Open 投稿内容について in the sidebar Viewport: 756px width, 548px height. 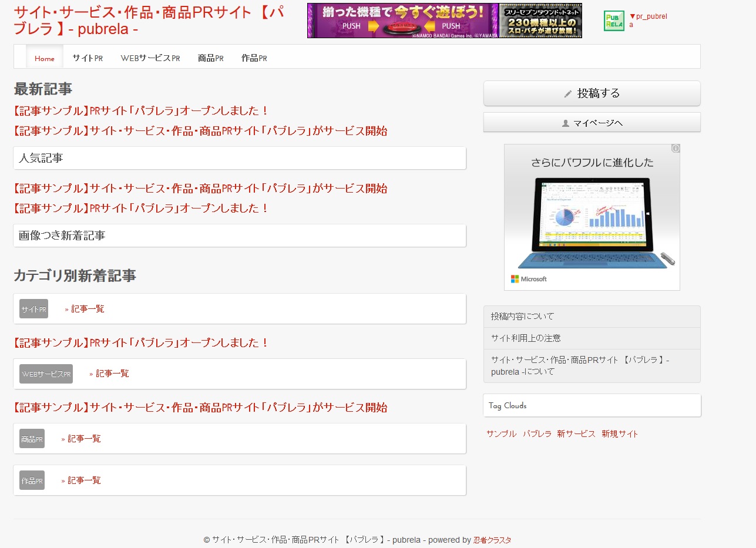[522, 317]
